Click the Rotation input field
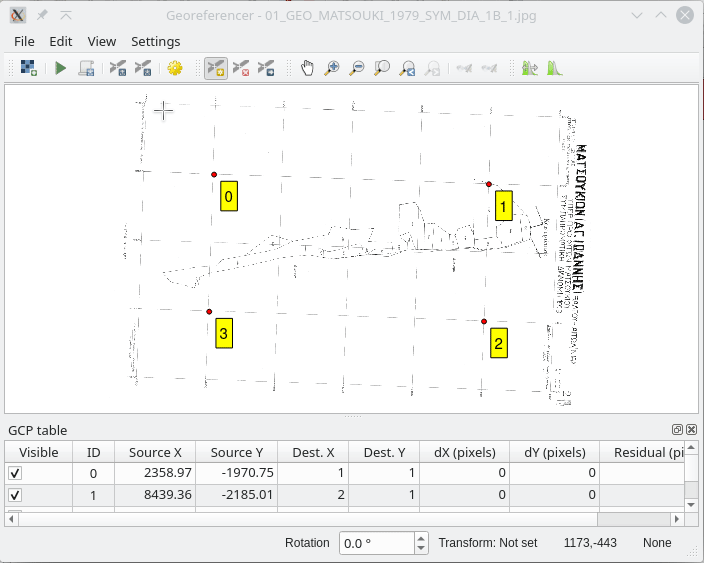Image resolution: width=704 pixels, height=563 pixels. click(x=376, y=543)
